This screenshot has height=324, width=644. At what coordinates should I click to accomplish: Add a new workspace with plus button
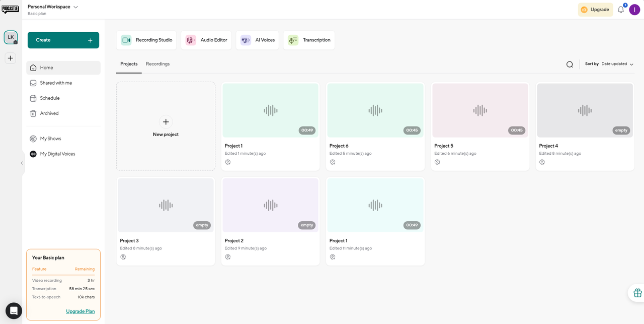[11, 58]
